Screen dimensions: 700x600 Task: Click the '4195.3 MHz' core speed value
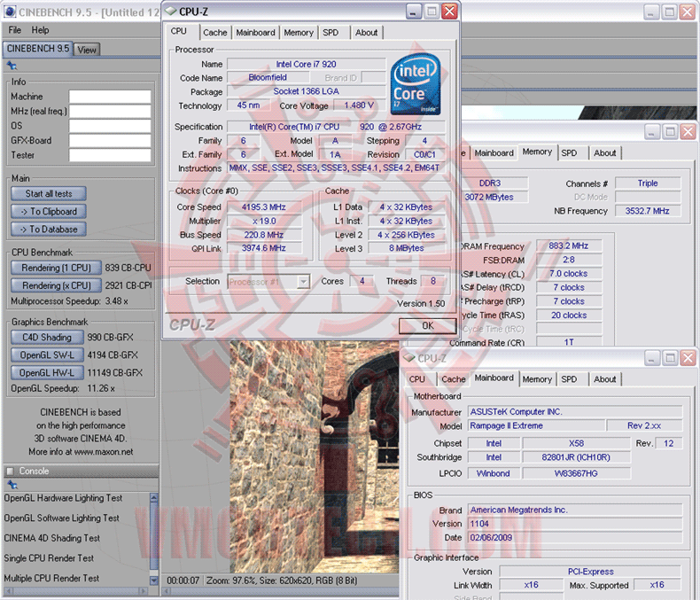263,207
